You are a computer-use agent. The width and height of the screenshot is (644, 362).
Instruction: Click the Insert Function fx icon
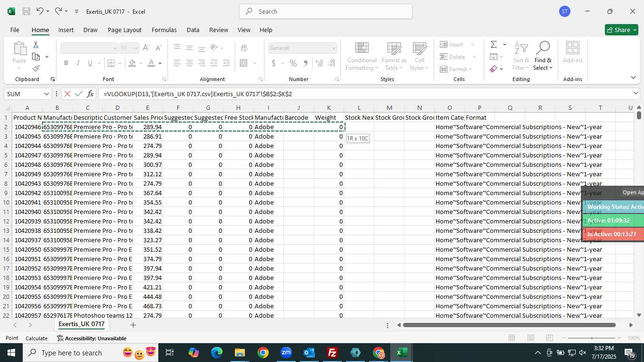point(91,94)
